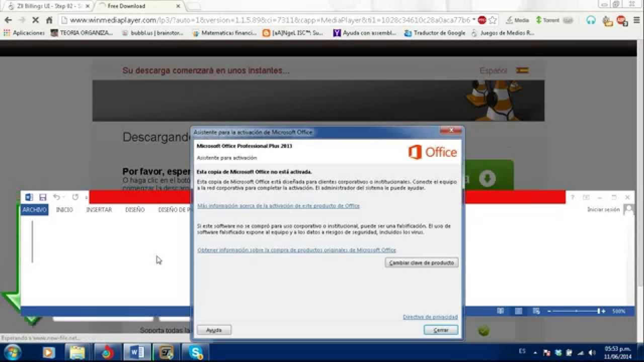644x362 pixels.
Task: Click the Chrome icon on the taskbar
Action: [107, 352]
